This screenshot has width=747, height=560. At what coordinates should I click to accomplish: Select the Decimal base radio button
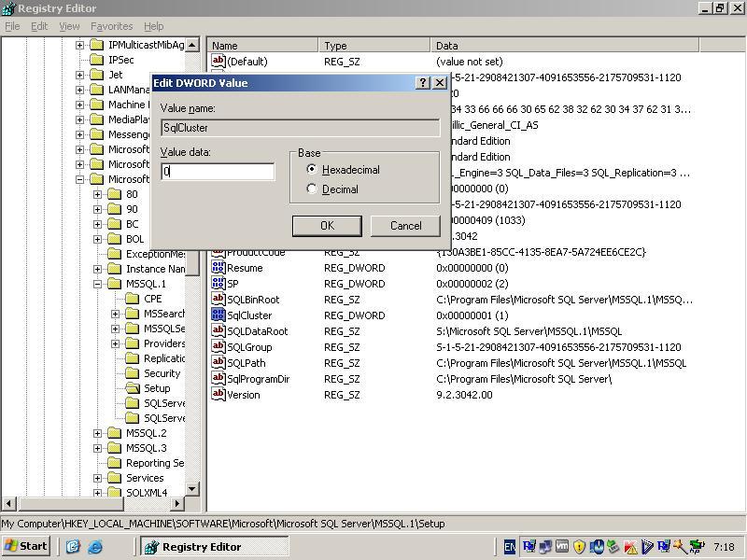click(x=312, y=189)
